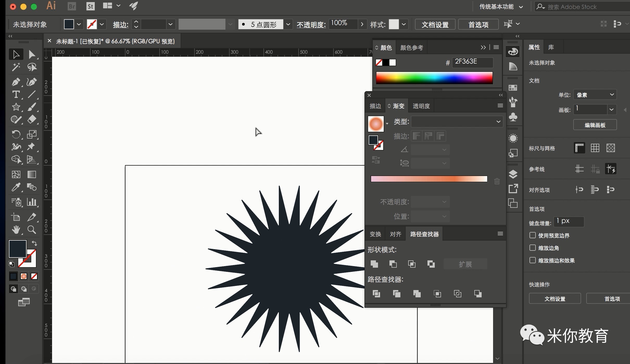Click 文档设置 under 快速操作
The image size is (630, 364).
(555, 299)
